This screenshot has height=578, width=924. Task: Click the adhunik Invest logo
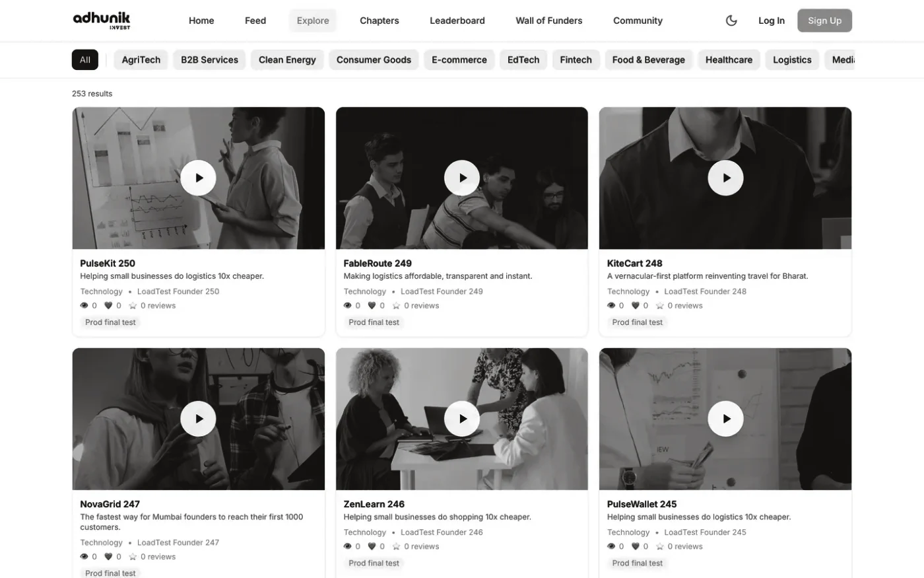pos(102,20)
